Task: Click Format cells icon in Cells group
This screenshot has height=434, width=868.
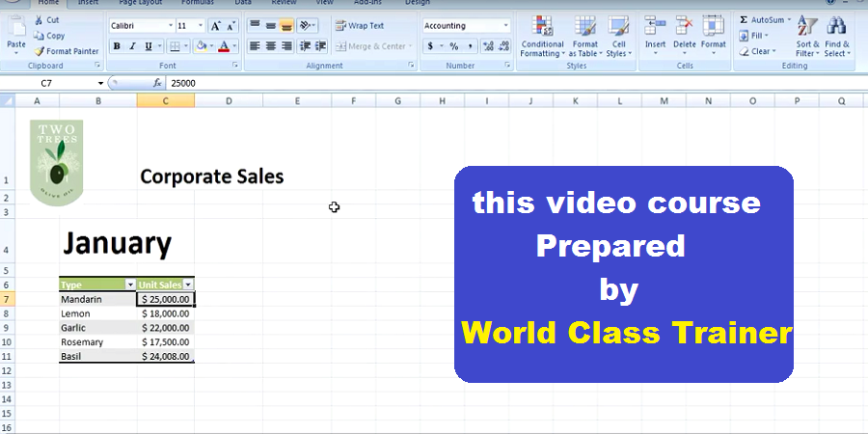Action: [x=713, y=26]
